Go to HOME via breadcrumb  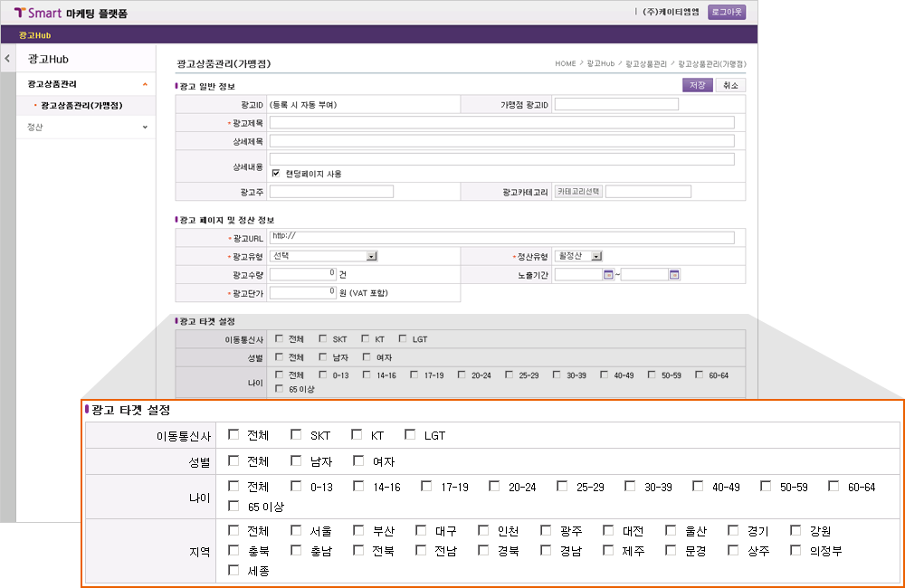point(566,63)
